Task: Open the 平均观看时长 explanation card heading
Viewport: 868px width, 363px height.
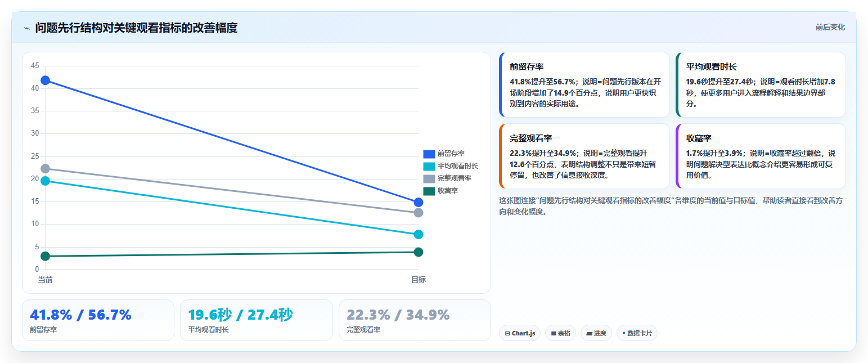Action: tap(711, 66)
